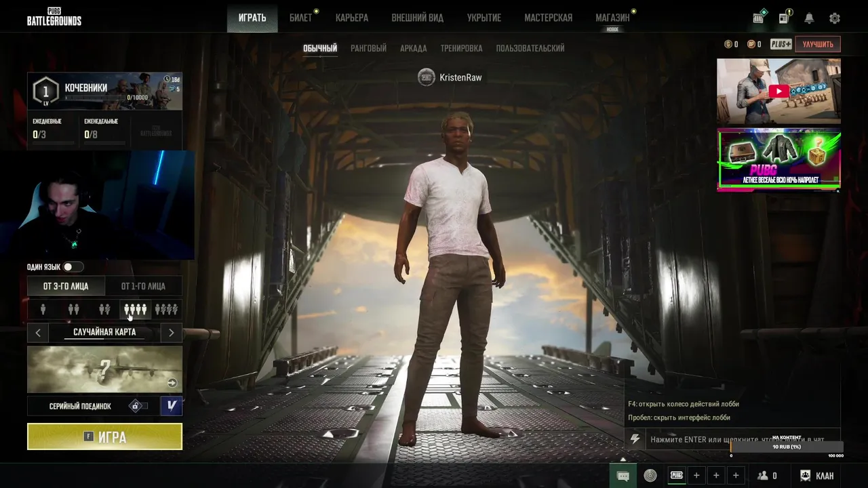Click the КОЧЕВНИКИ pass banner
Screen dimensions: 868x488
coord(104,91)
